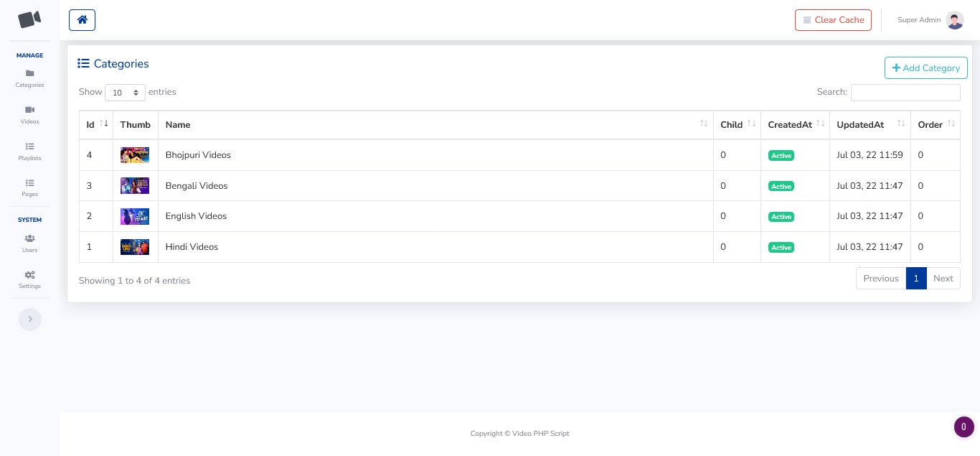Open Categories in the sidebar
980x456 pixels.
[x=29, y=78]
